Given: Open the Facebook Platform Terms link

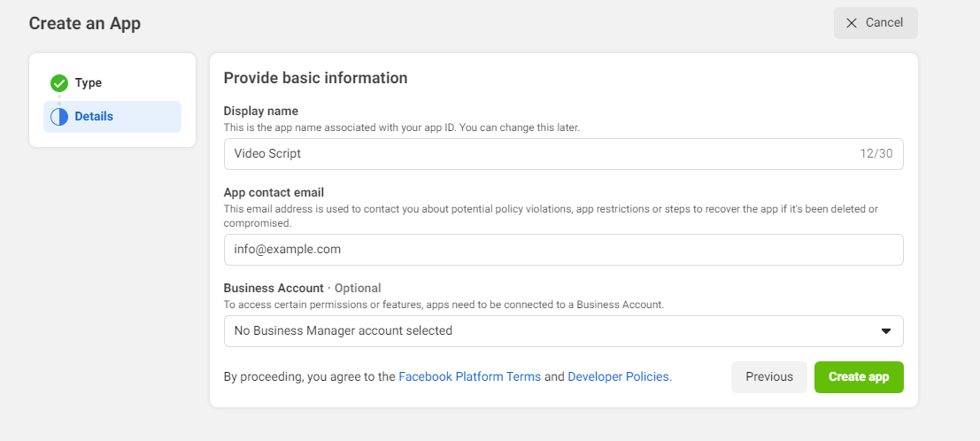Looking at the screenshot, I should [x=469, y=377].
